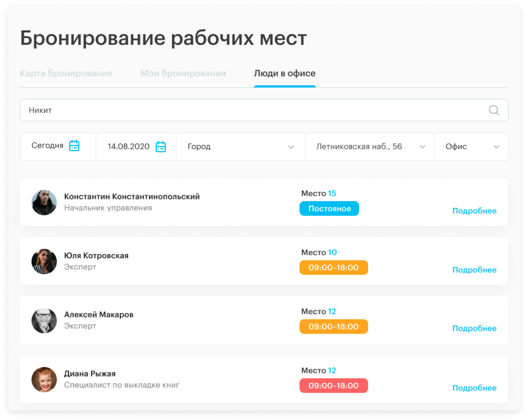Open the Мои бронирования tab
527x420 pixels.
[183, 73]
